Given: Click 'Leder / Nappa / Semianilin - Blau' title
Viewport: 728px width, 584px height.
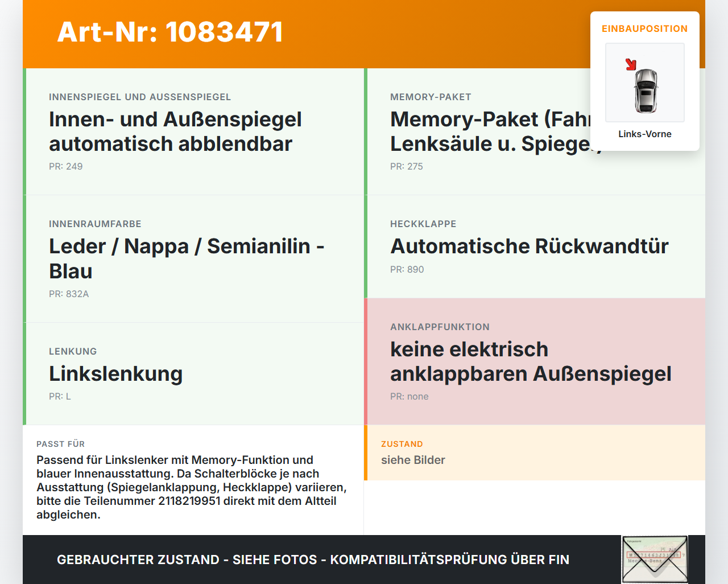Looking at the screenshot, I should [x=187, y=258].
